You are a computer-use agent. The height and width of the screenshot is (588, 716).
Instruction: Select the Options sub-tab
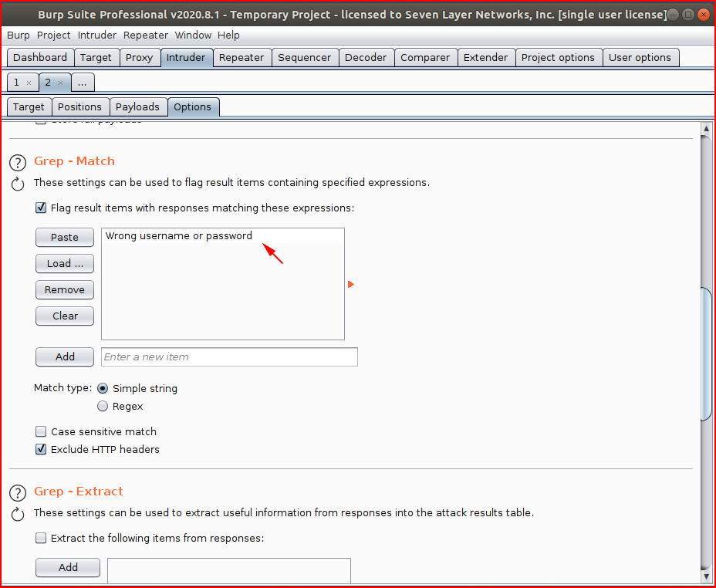(193, 106)
